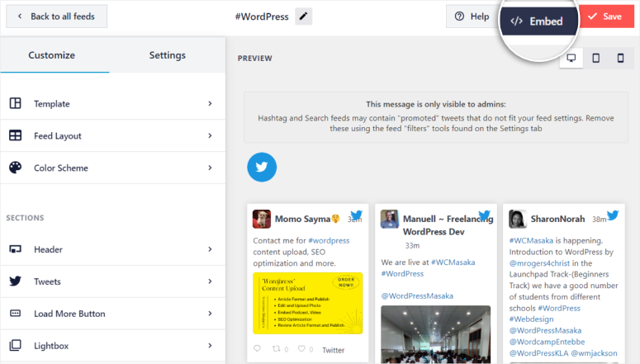
Task: Open the conference hall photo in Manuell's tweet
Action: (x=436, y=334)
